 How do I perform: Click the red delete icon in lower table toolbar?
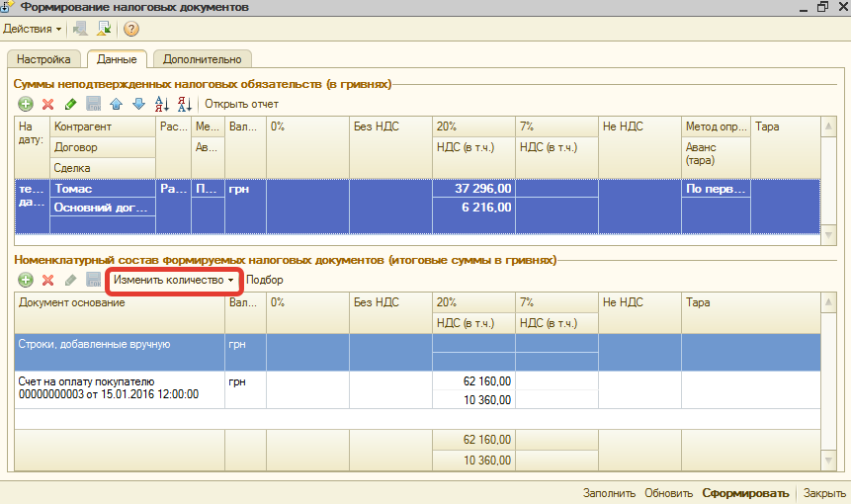pos(47,281)
